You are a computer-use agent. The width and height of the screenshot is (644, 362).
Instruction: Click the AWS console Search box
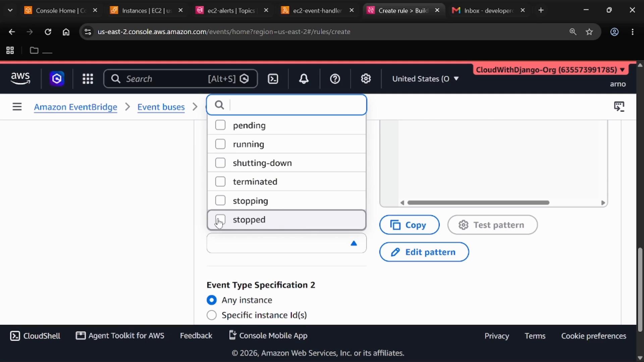click(180, 79)
